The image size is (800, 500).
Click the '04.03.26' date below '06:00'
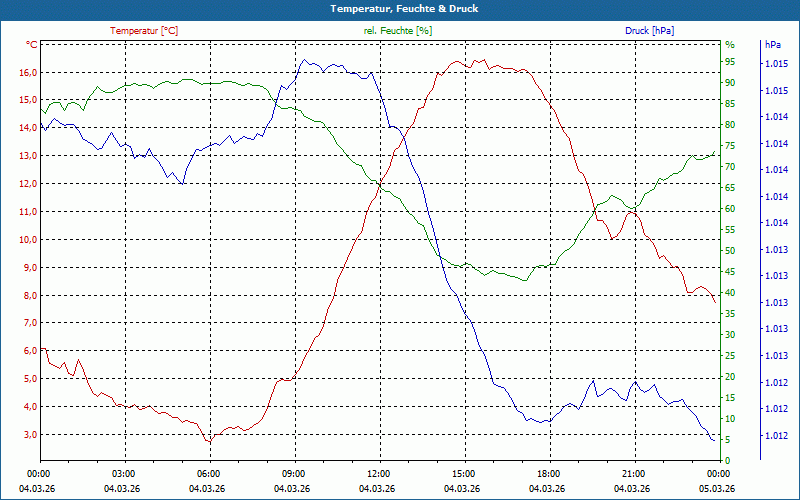(207, 489)
